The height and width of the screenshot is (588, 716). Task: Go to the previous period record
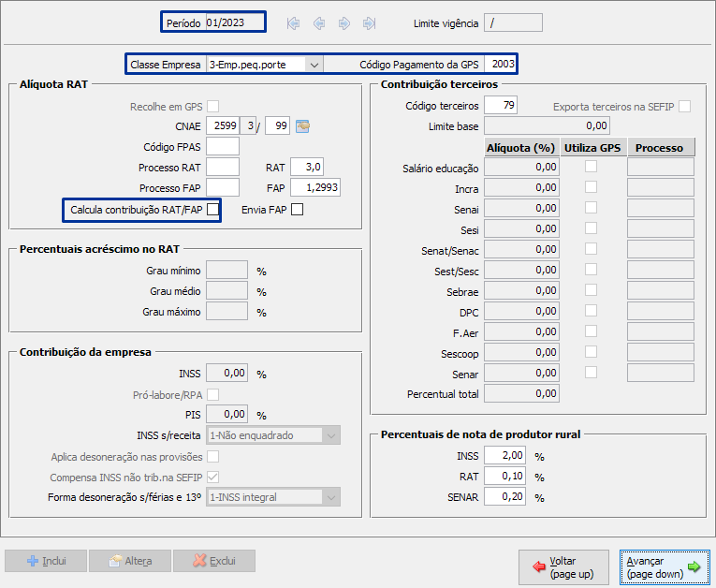tap(319, 22)
